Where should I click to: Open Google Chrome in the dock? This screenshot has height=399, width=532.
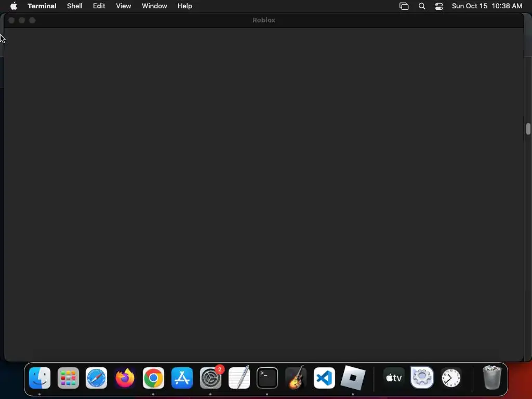point(153,378)
